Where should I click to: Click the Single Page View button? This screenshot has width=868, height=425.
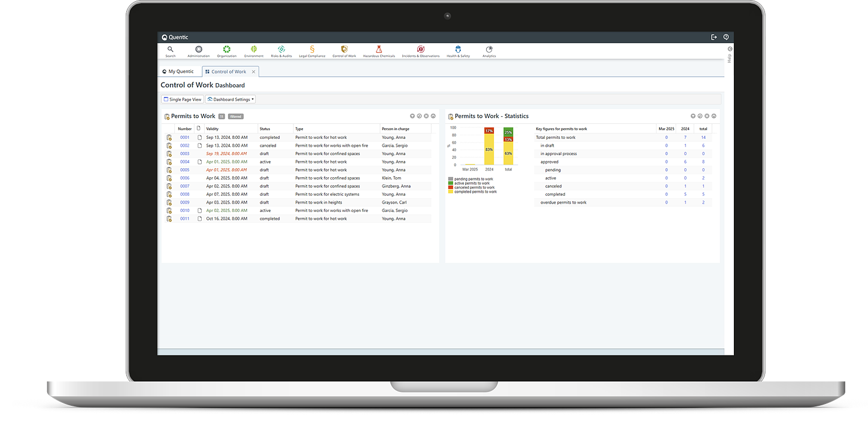183,99
